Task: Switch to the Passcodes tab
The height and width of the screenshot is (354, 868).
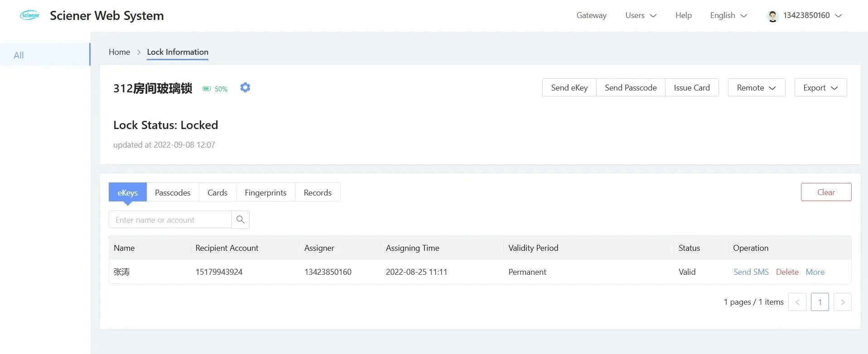Action: 173,192
